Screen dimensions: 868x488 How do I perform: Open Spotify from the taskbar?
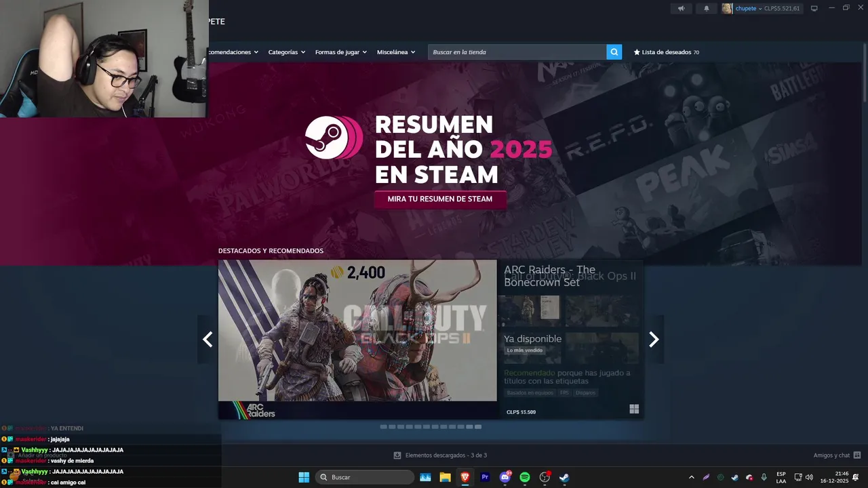click(x=524, y=477)
